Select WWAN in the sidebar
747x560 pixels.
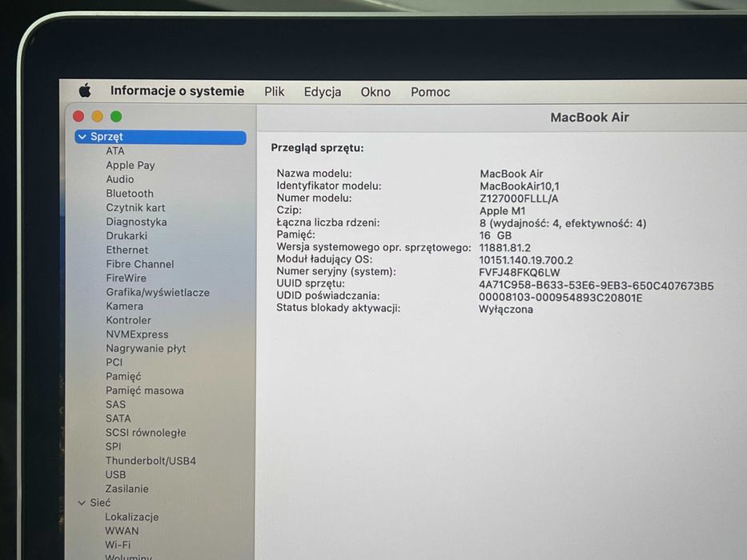point(122,531)
